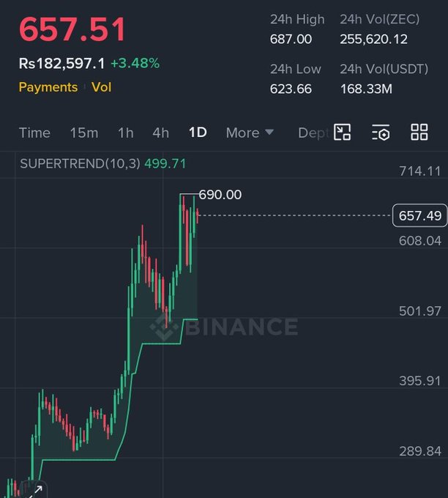Tap the Supertrend value 499.71

(165, 164)
